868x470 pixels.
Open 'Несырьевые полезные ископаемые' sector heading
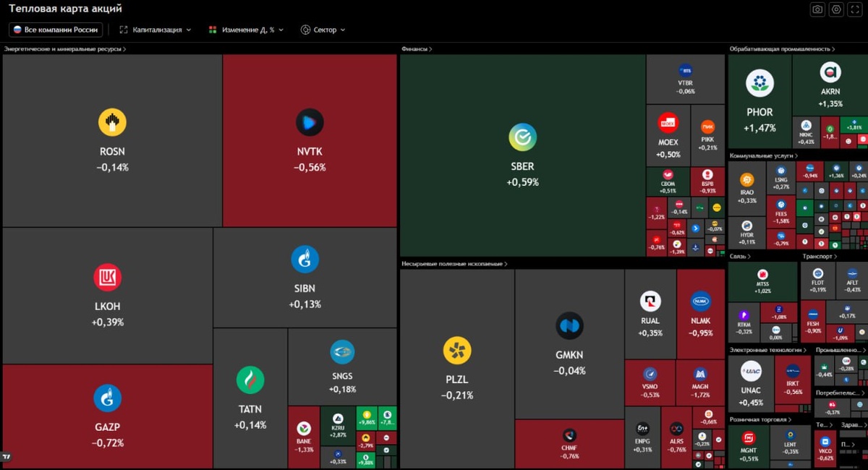point(454,264)
